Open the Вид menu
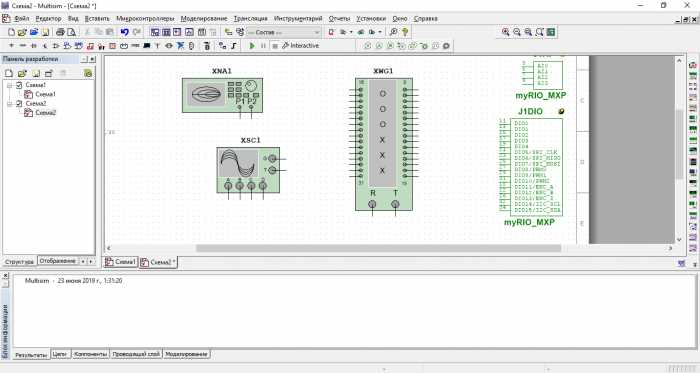The image size is (700, 373). click(x=73, y=19)
